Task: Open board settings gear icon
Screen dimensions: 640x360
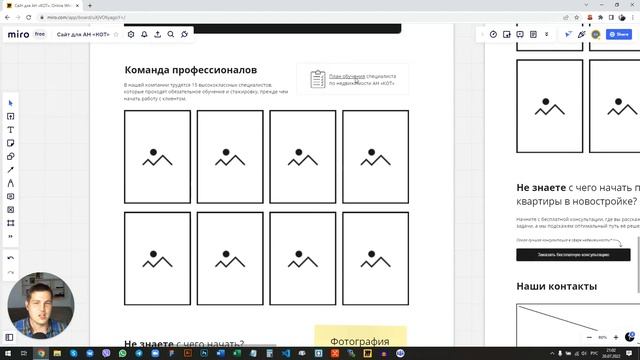Action: (x=131, y=35)
